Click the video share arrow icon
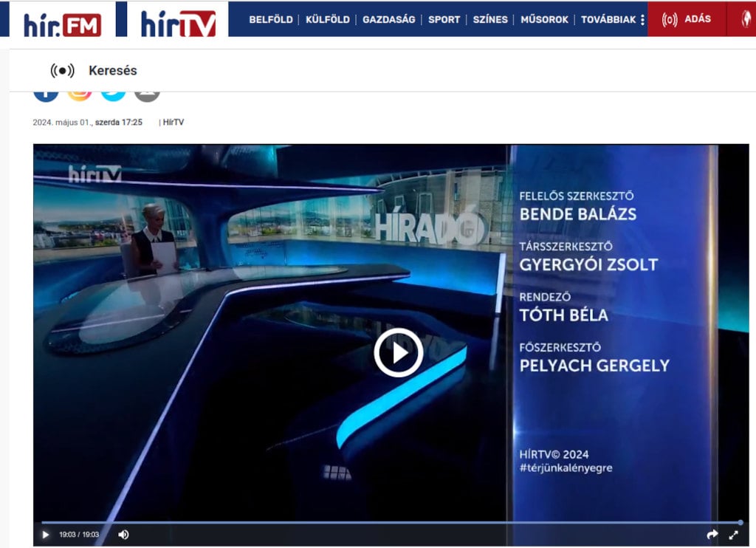This screenshot has height=548, width=756. 712,534
